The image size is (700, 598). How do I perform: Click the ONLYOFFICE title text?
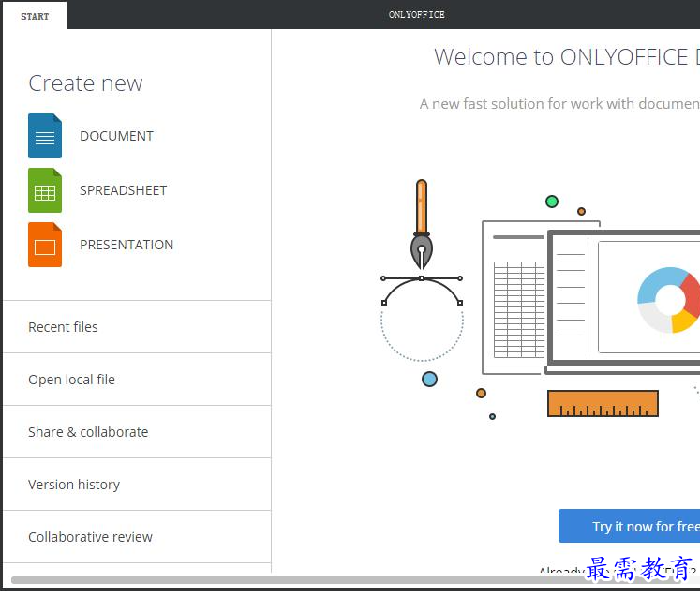coord(416,15)
